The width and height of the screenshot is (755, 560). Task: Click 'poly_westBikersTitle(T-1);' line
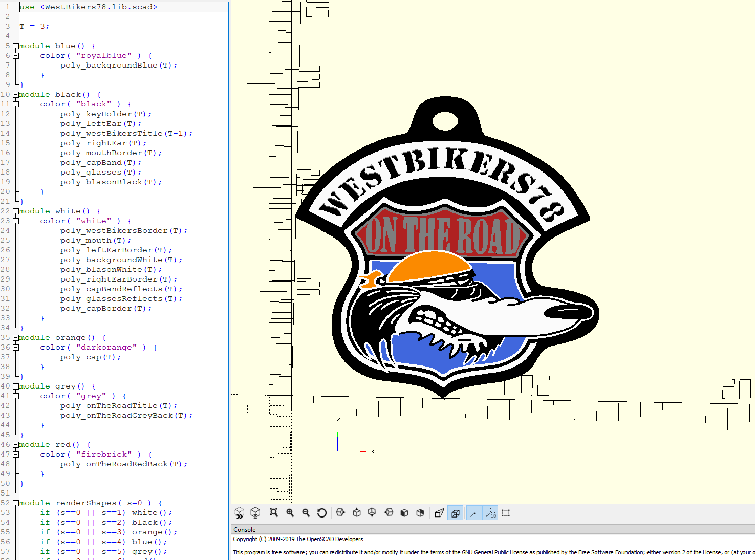click(126, 133)
